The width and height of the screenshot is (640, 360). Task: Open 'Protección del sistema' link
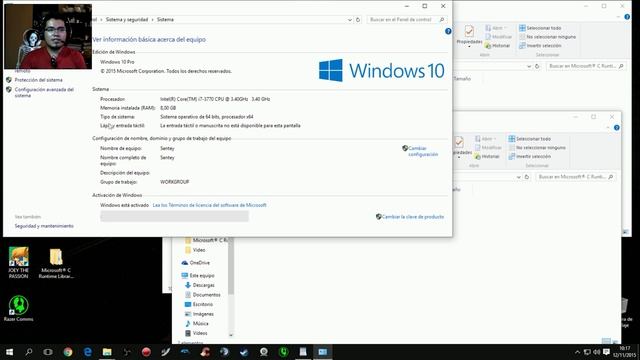[x=39, y=80]
